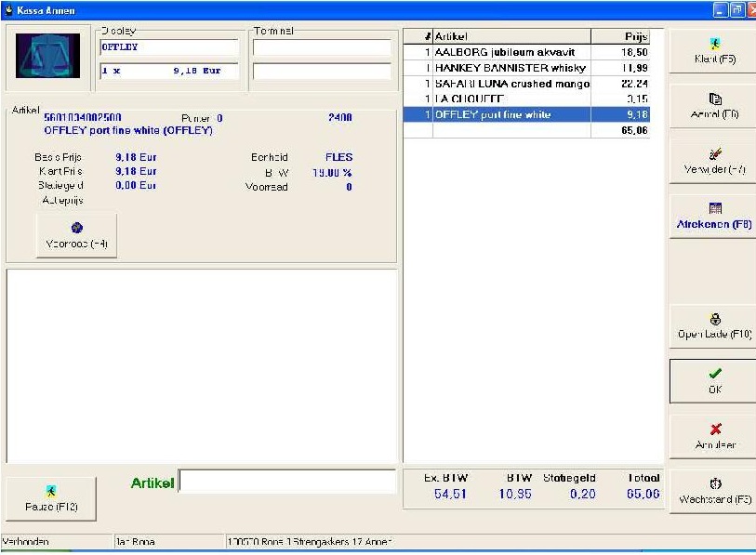Click the Aantal (F6) quantity icon
Screen dimensions: 756x555
[715, 99]
